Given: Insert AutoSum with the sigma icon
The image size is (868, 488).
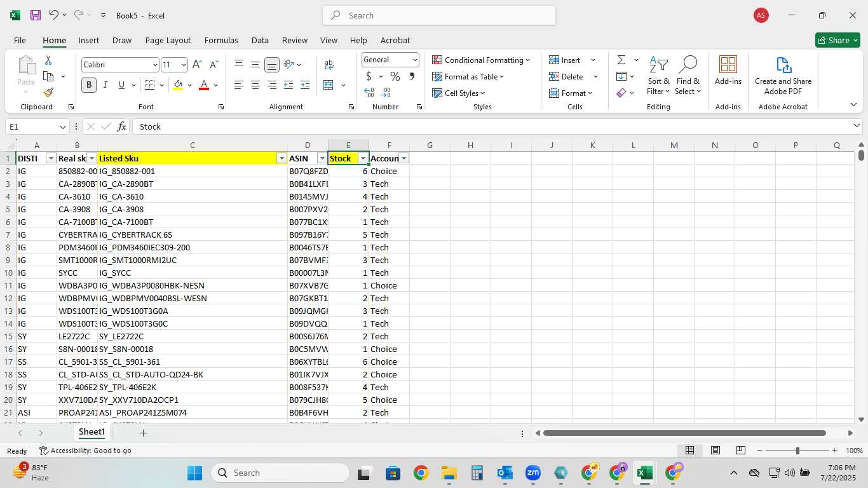Looking at the screenshot, I should (x=621, y=60).
